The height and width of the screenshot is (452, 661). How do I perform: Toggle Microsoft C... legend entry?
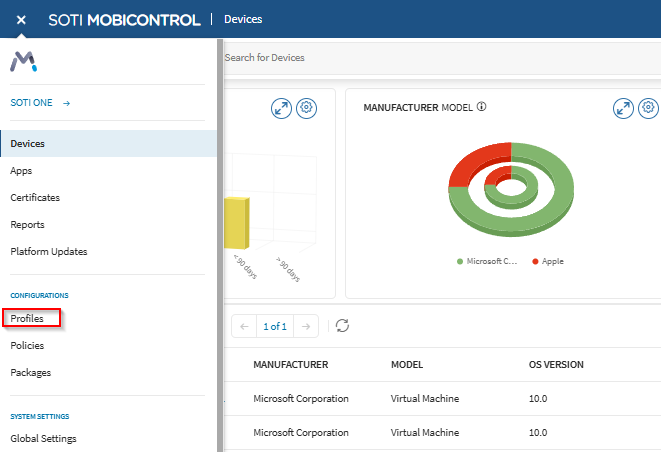click(487, 261)
